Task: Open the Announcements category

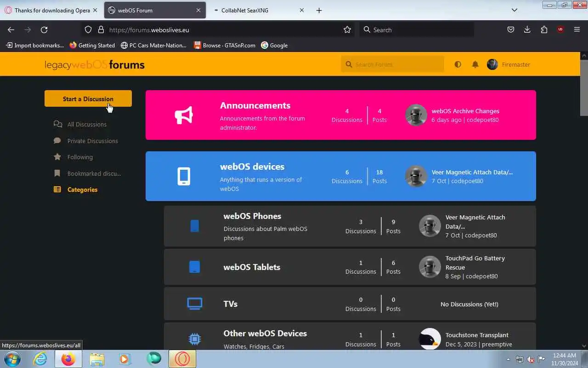Action: coord(255,105)
